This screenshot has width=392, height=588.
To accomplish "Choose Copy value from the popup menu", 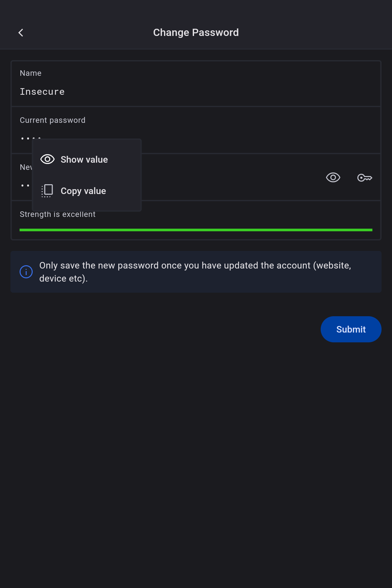I will [83, 191].
